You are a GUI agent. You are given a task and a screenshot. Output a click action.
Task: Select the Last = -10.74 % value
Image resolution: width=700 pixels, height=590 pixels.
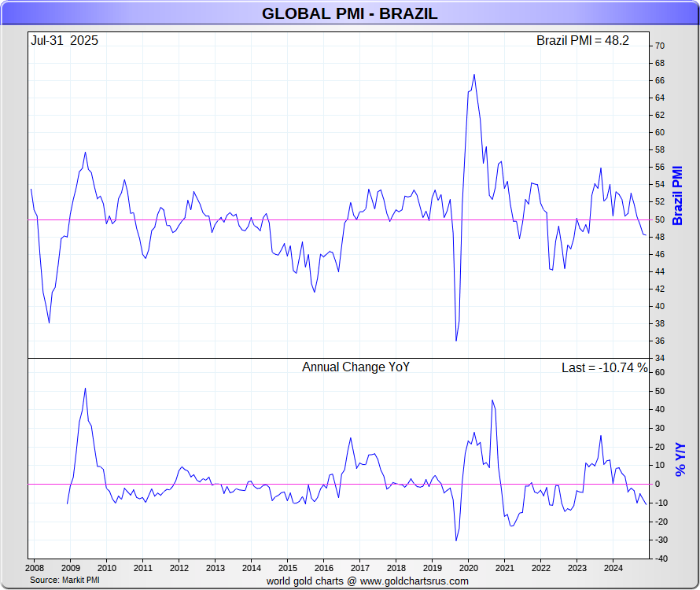tap(605, 367)
